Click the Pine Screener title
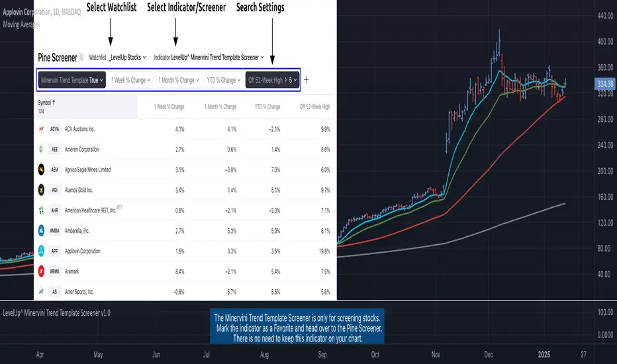This screenshot has height=364, width=617. tap(58, 58)
